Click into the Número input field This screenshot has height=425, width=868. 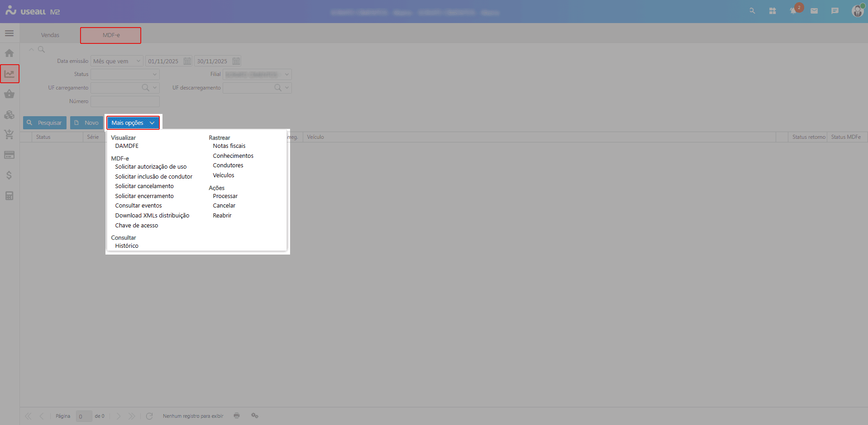125,101
